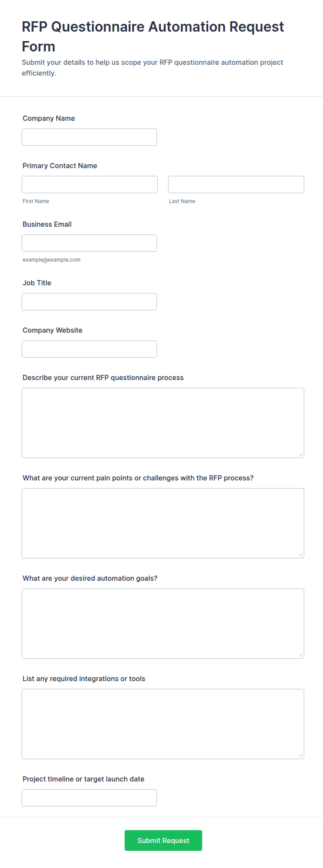Select the Last Name text box
323x868 pixels.
pos(236,184)
